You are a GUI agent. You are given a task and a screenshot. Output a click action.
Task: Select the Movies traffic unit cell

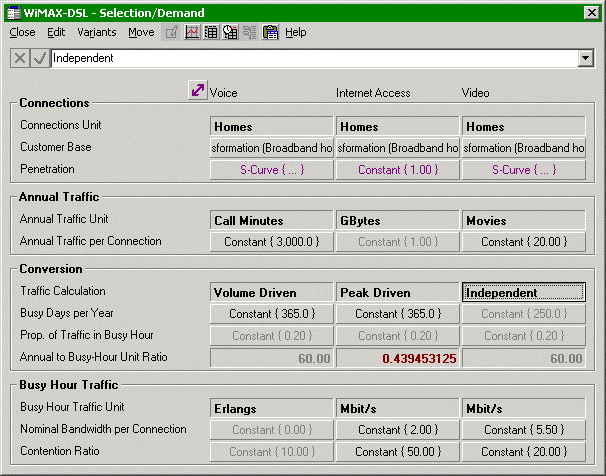pyautogui.click(x=524, y=221)
